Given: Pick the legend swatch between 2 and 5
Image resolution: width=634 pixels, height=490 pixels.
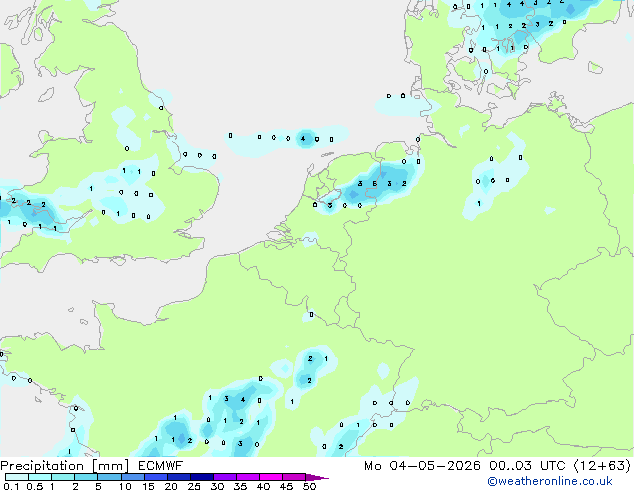Looking at the screenshot, I should tap(86, 477).
